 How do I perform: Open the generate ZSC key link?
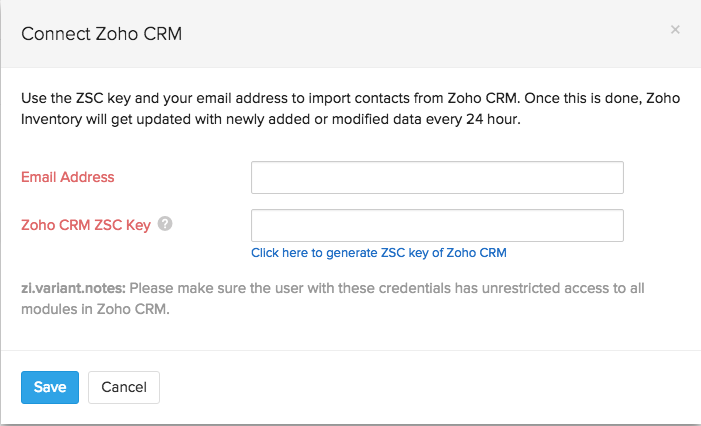[379, 253]
